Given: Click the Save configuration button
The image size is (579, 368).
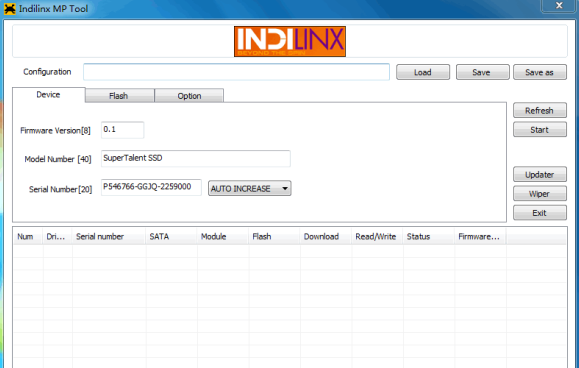Looking at the screenshot, I should tap(482, 72).
